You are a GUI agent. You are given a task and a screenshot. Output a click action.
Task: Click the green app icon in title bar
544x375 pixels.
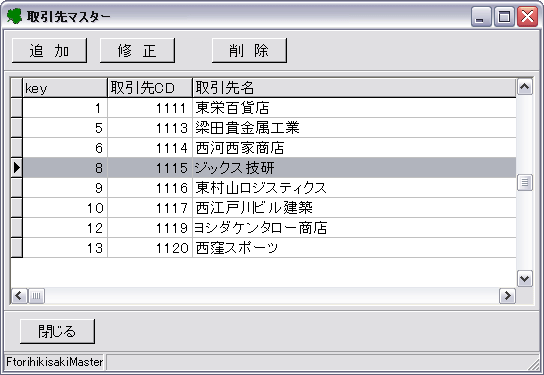tap(14, 16)
